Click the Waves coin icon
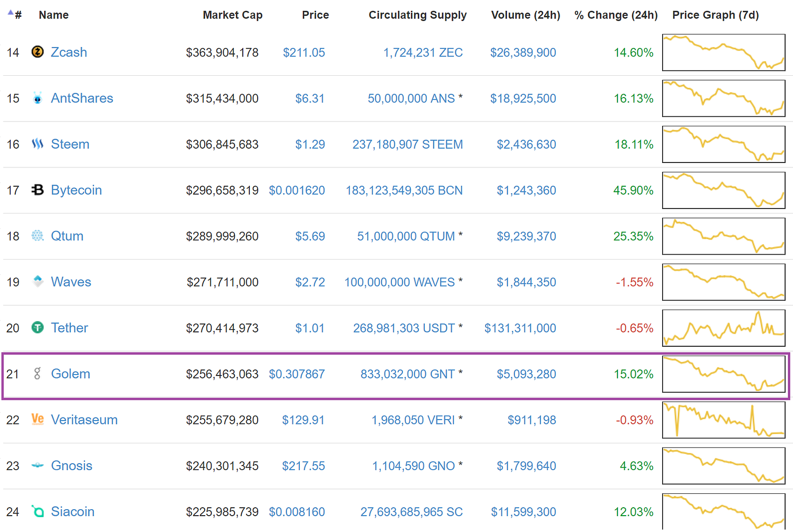 (38, 281)
